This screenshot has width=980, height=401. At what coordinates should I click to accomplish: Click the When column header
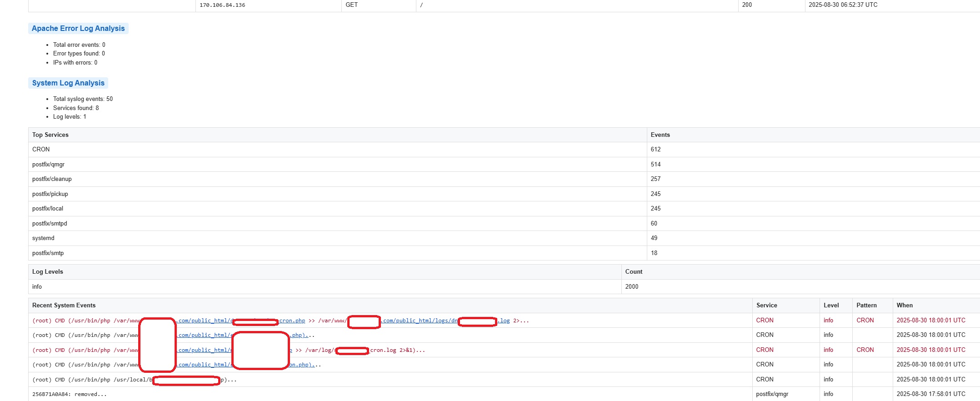905,305
